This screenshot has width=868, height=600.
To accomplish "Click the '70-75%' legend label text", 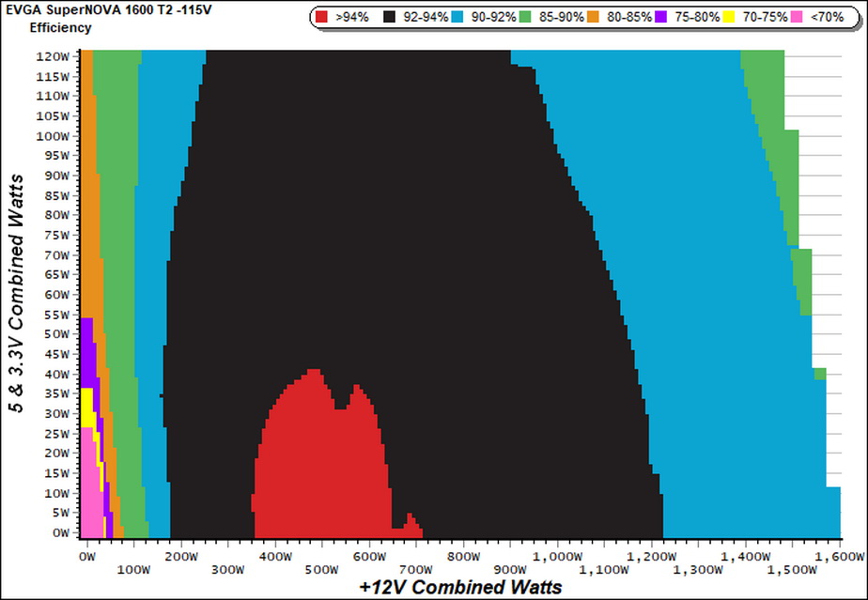I will tap(765, 17).
